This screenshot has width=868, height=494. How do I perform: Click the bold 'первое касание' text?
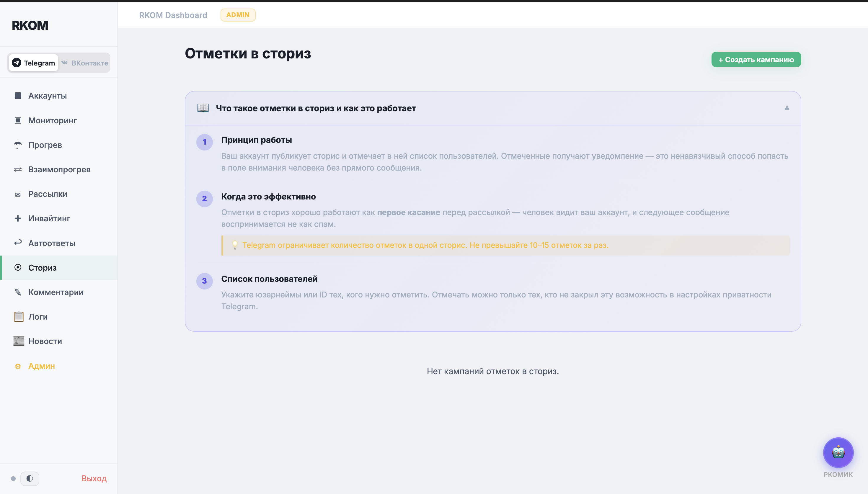pyautogui.click(x=409, y=212)
